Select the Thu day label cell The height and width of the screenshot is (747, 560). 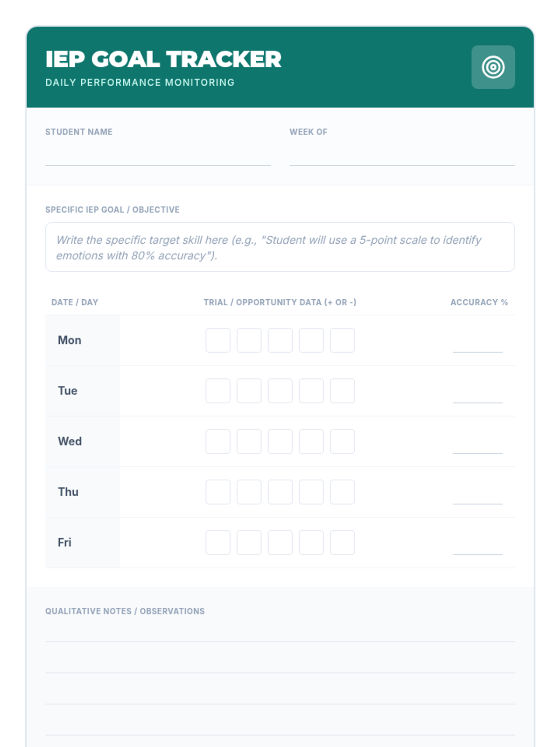pos(83,492)
